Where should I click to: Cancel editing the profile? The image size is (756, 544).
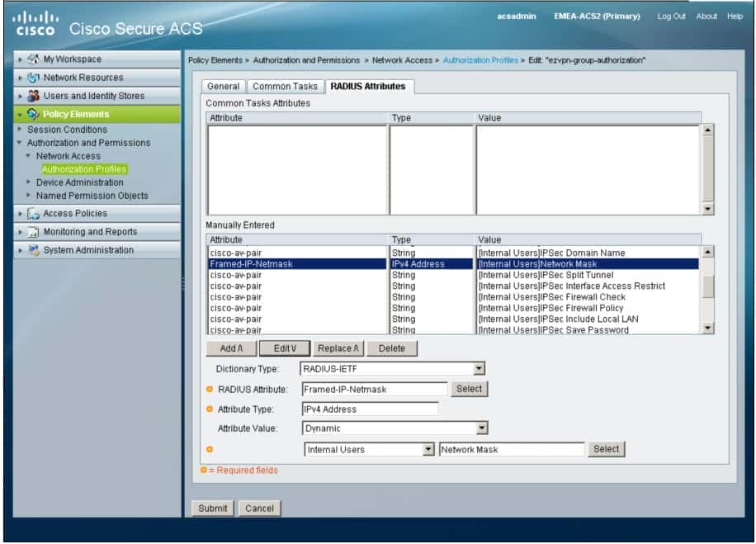coord(259,509)
